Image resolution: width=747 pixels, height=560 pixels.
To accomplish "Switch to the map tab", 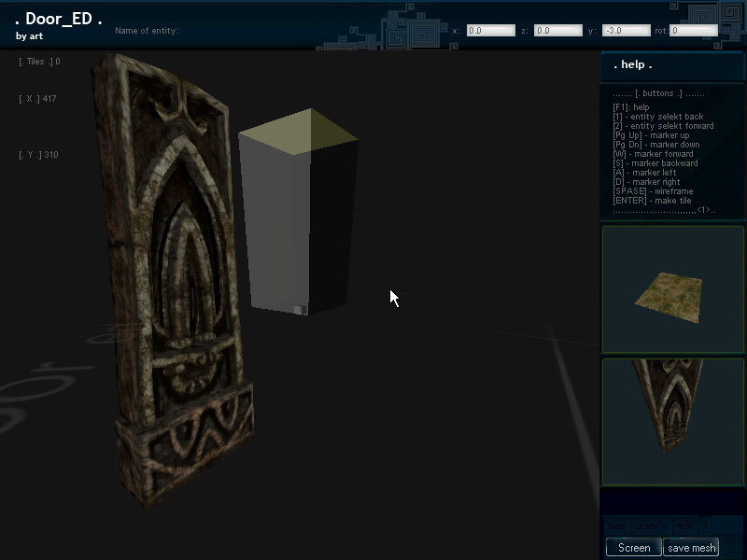I will (x=615, y=526).
